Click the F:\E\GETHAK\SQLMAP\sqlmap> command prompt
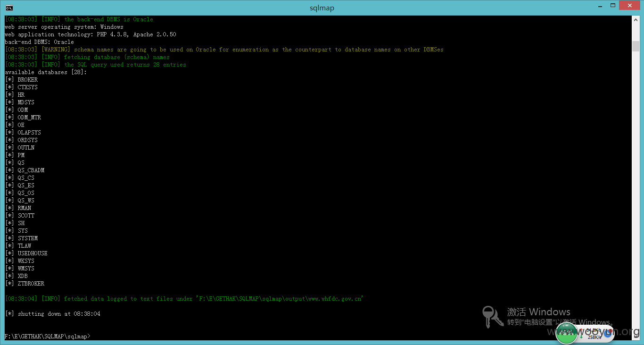This screenshot has height=345, width=644. click(x=48, y=337)
